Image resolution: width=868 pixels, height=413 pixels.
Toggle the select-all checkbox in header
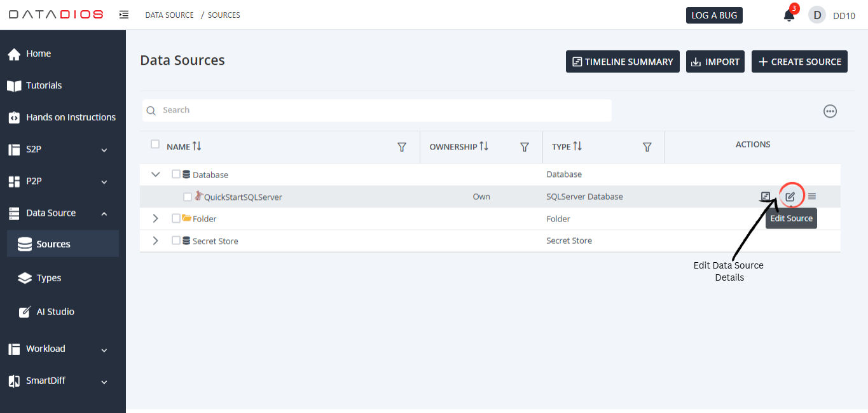(x=155, y=144)
